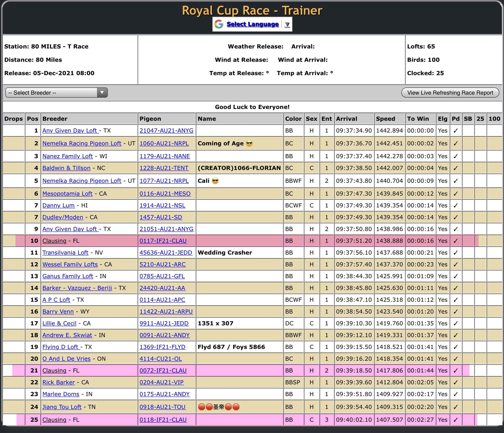The image size is (504, 433).
Task: Open the Select Breeder dropdown
Action: [56, 93]
